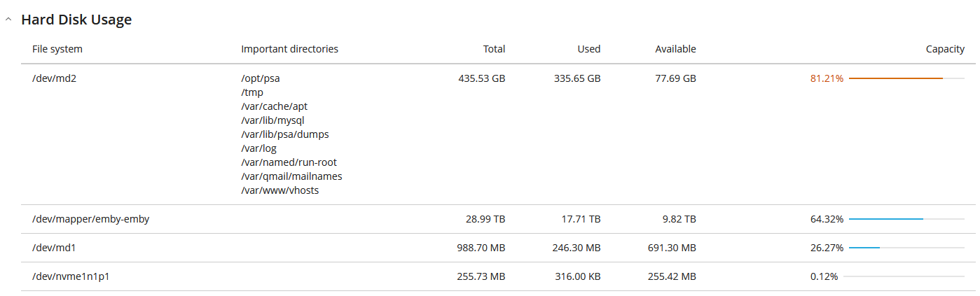Select the File system column header

click(x=57, y=49)
